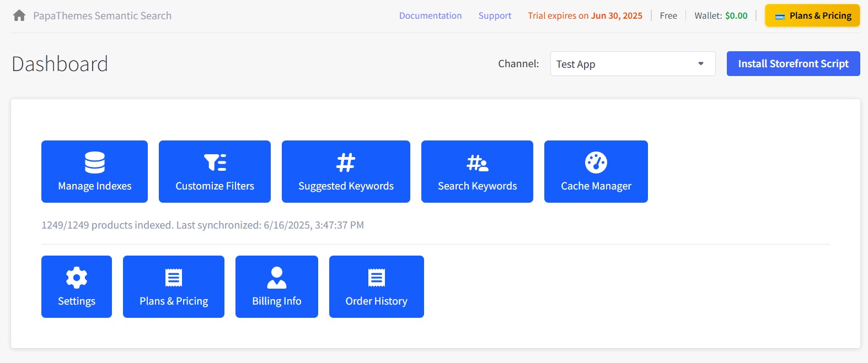Screen dimensions: 868x363
Task: Click the home icon in header
Action: click(x=19, y=15)
